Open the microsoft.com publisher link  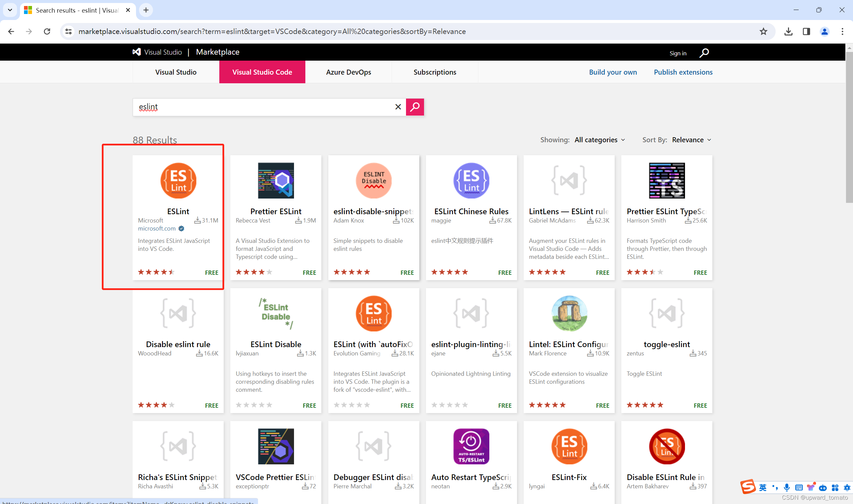pos(157,229)
